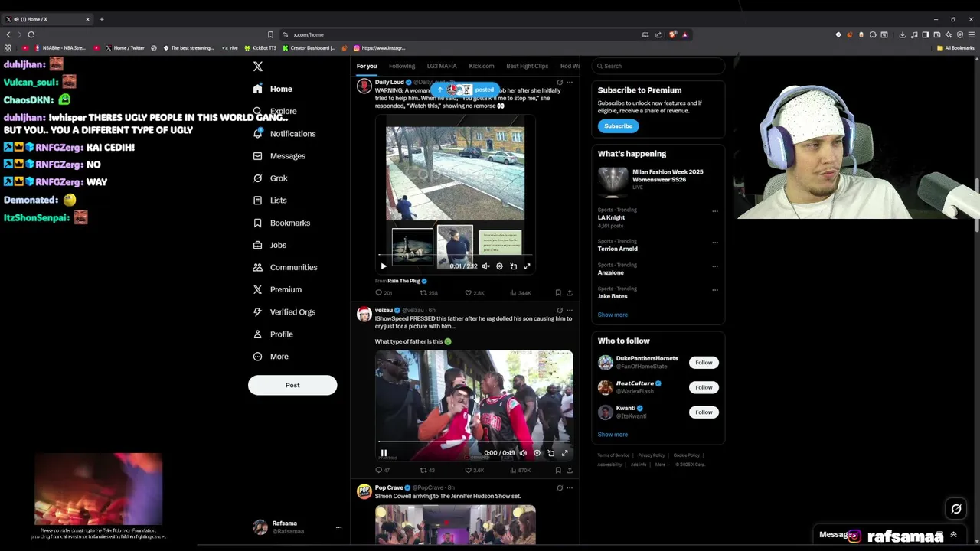The width and height of the screenshot is (980, 551).
Task: Open Verified Orgs in the sidebar
Action: click(284, 311)
